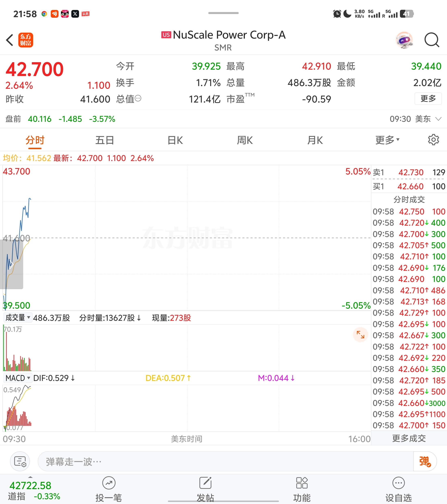Open the 功能 grid icon
The width and height of the screenshot is (447, 504).
pyautogui.click(x=302, y=483)
